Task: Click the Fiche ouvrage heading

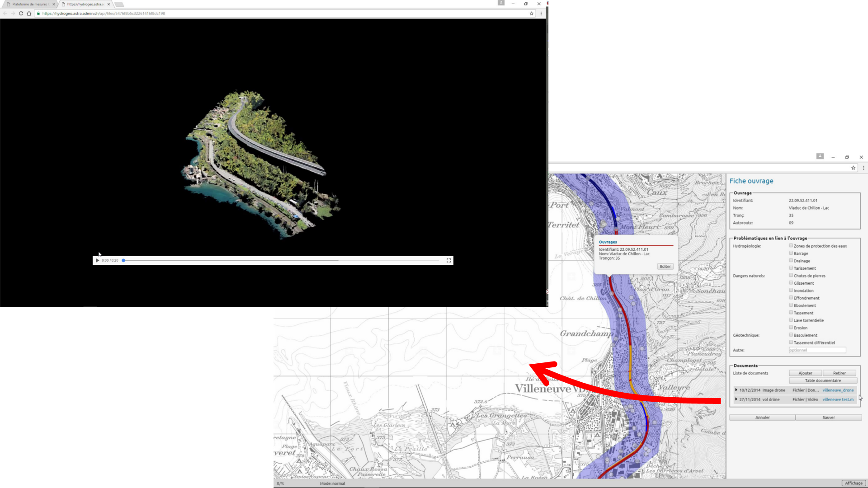Action: pyautogui.click(x=751, y=181)
